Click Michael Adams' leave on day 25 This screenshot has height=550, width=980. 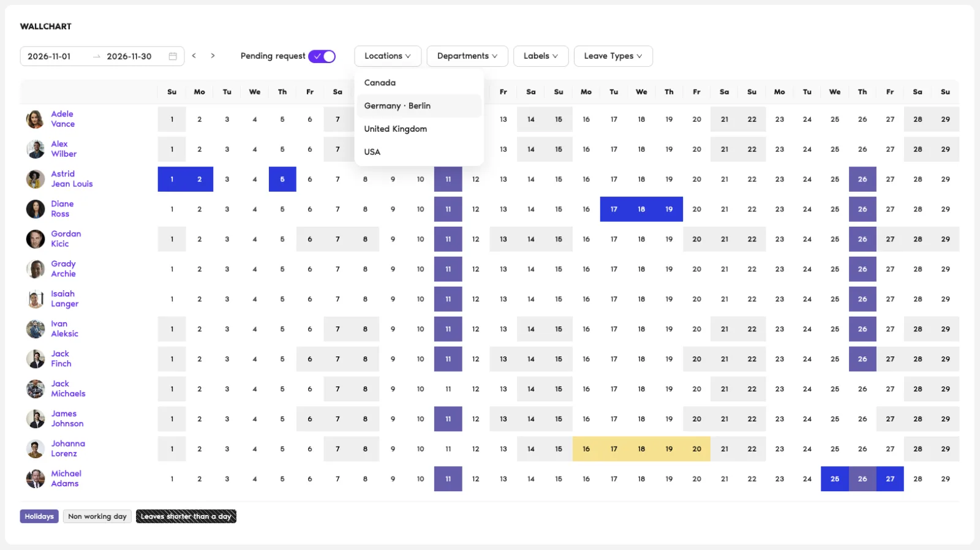835,479
